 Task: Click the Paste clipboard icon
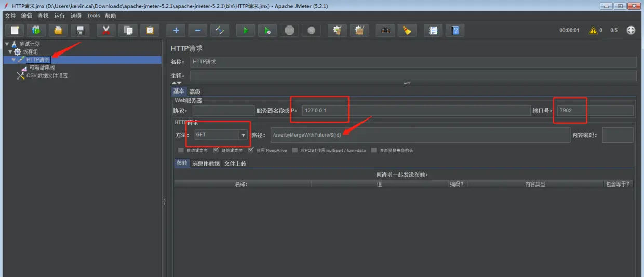[150, 30]
